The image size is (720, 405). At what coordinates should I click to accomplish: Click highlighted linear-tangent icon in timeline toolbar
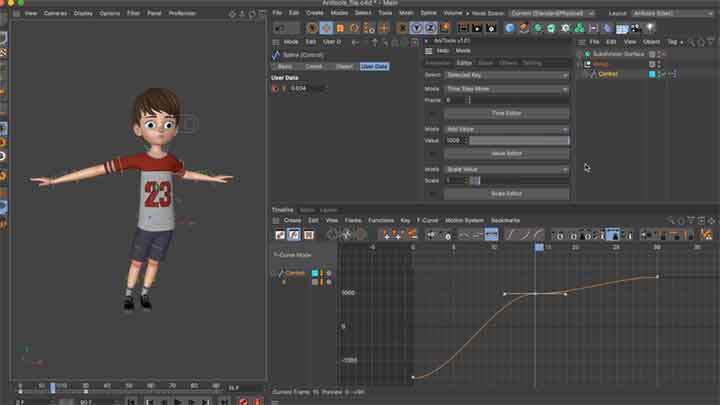point(491,235)
